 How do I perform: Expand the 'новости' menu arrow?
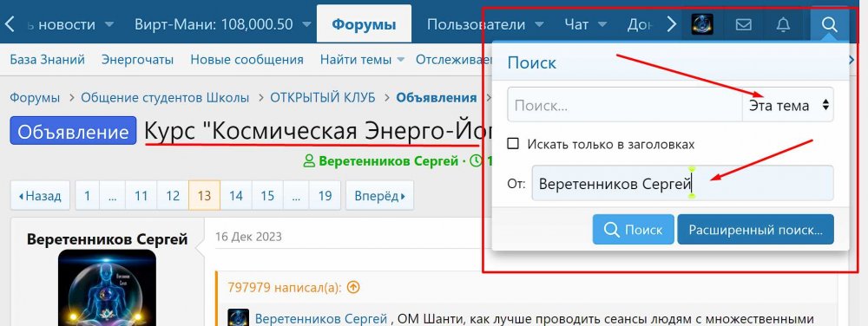[x=109, y=24]
